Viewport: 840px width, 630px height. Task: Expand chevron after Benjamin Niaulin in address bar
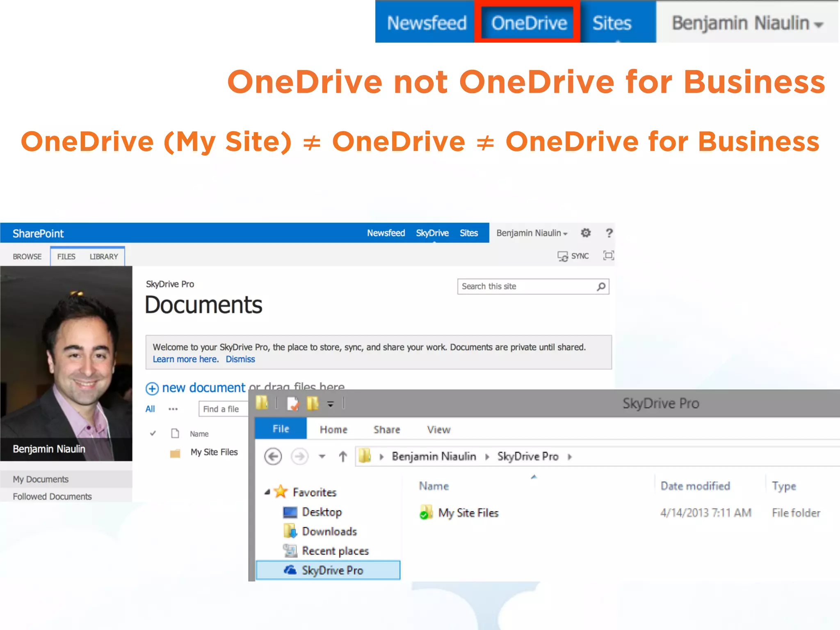pyautogui.click(x=487, y=457)
